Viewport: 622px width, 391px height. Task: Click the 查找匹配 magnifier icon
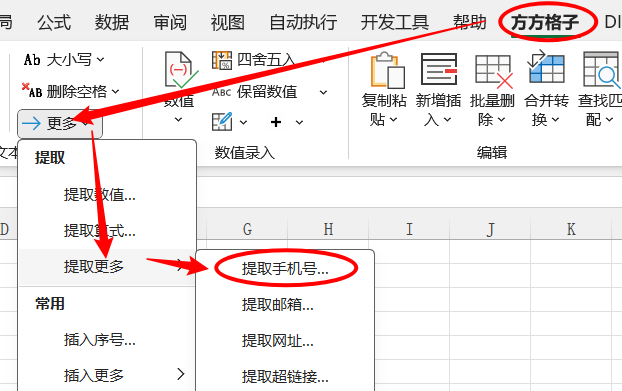click(x=601, y=71)
